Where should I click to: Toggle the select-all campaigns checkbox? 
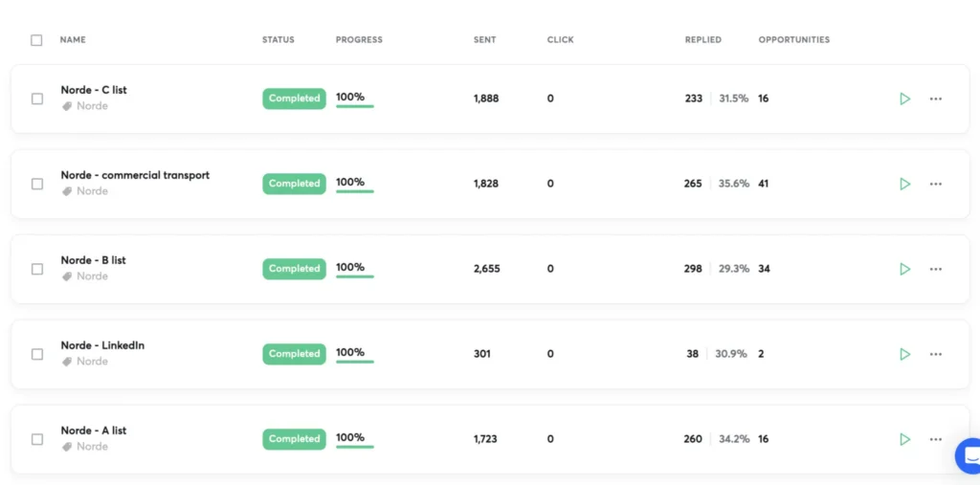(36, 40)
